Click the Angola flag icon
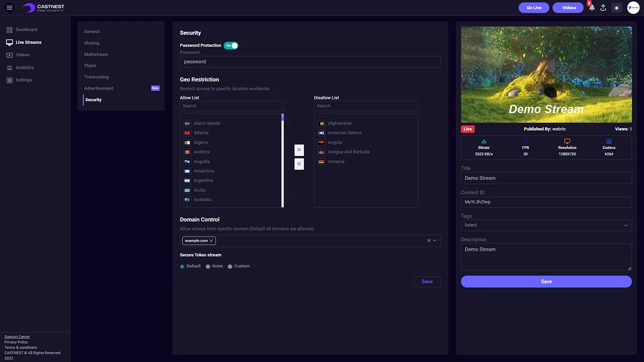The width and height of the screenshot is (644, 362). tap(321, 143)
